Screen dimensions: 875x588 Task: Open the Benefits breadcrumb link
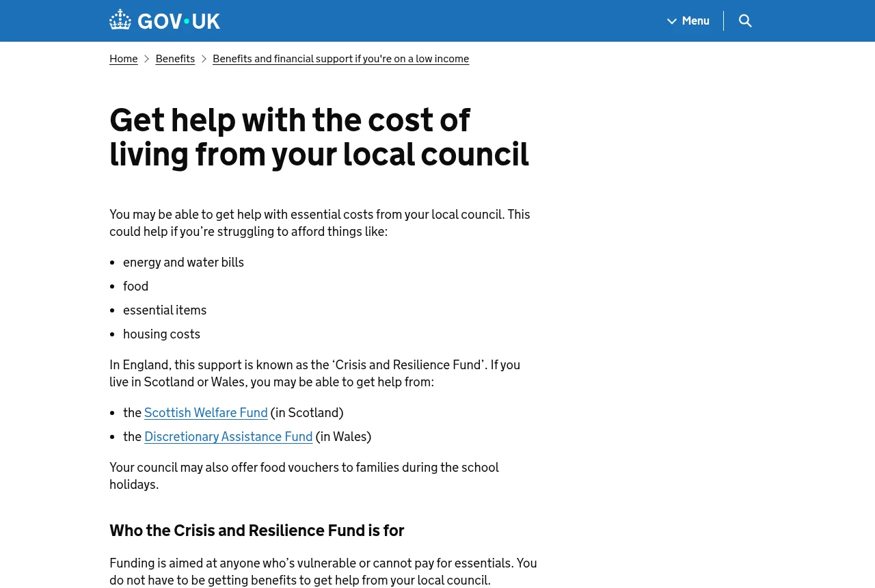pyautogui.click(x=175, y=59)
